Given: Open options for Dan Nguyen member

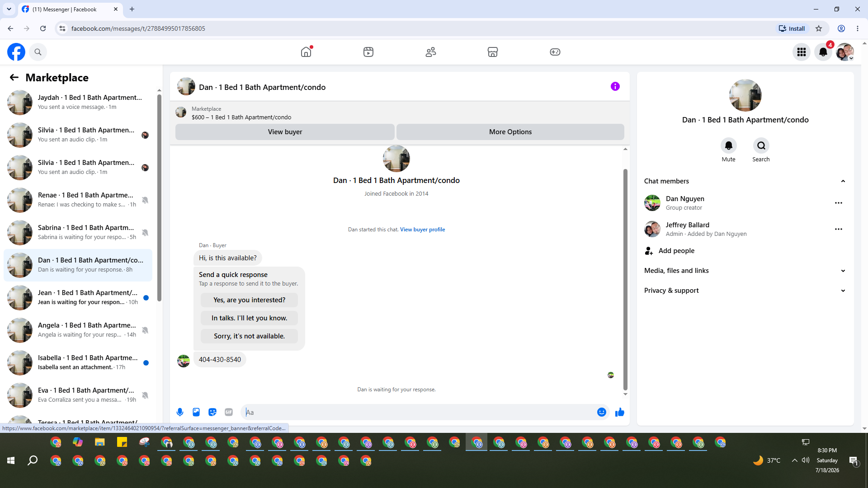Looking at the screenshot, I should (839, 203).
